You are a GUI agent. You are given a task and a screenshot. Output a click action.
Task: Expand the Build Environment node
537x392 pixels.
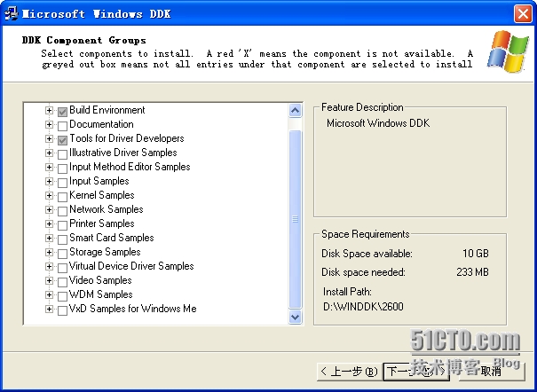pyautogui.click(x=49, y=110)
